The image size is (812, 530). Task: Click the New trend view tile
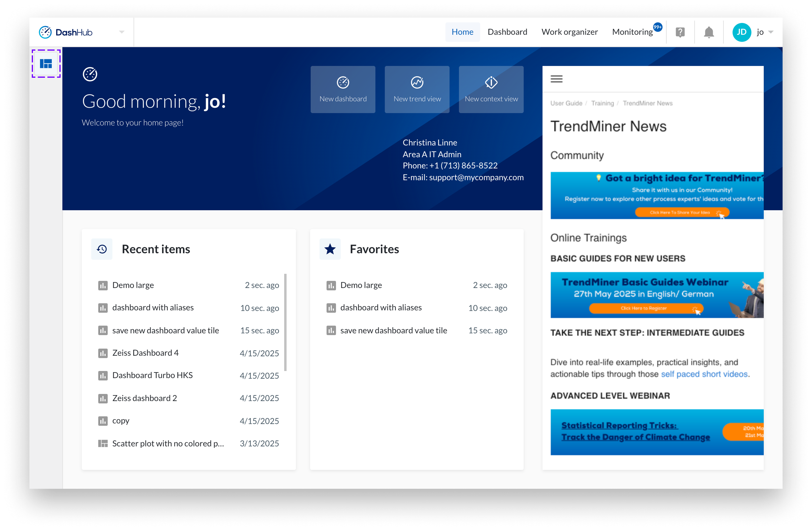coord(417,90)
